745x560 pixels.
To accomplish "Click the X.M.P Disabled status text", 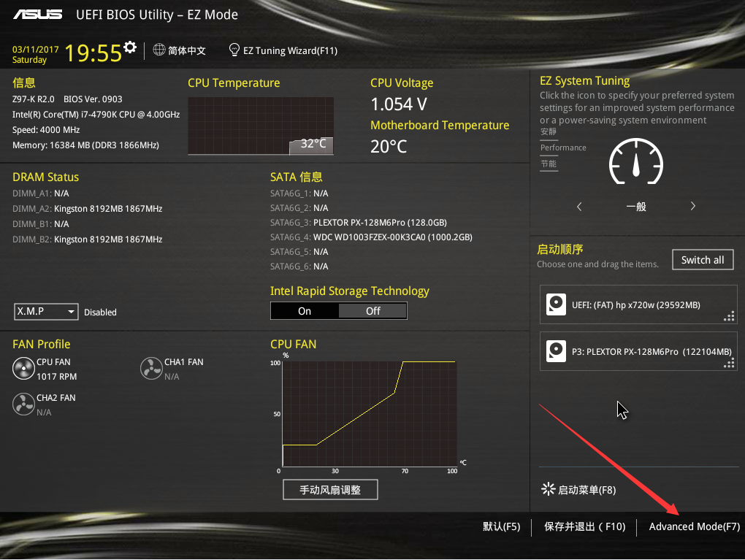I will coord(100,312).
